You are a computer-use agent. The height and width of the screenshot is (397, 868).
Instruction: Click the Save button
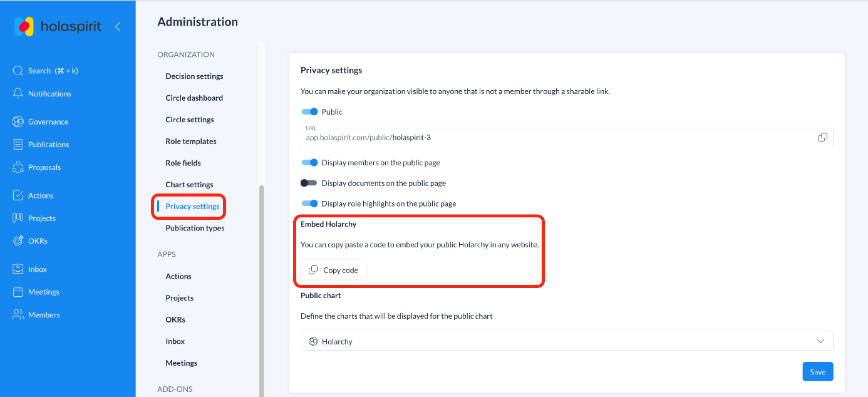coord(818,371)
